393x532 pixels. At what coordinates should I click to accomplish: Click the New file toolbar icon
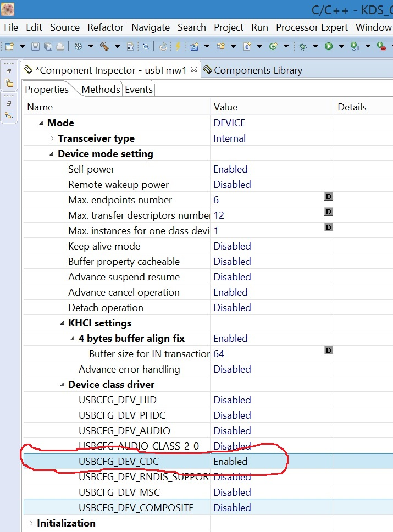(9, 46)
